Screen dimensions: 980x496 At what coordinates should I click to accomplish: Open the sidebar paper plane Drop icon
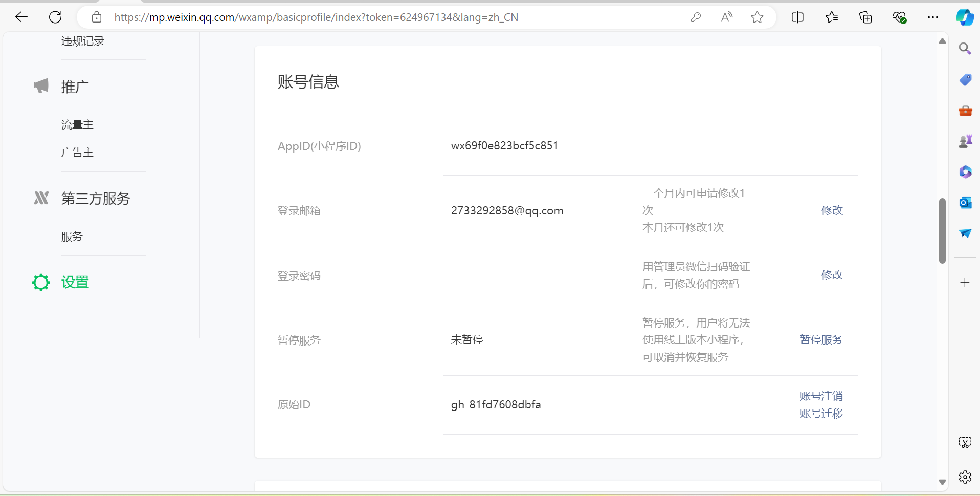(x=965, y=233)
